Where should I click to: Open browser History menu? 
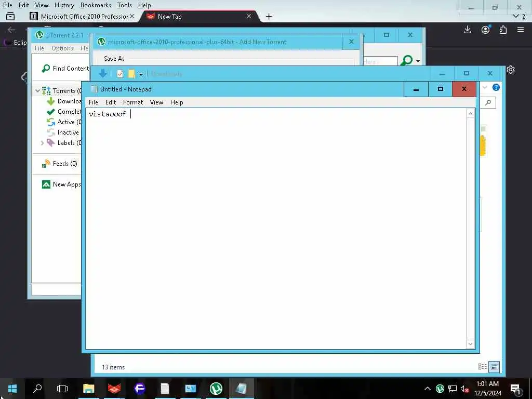64,5
